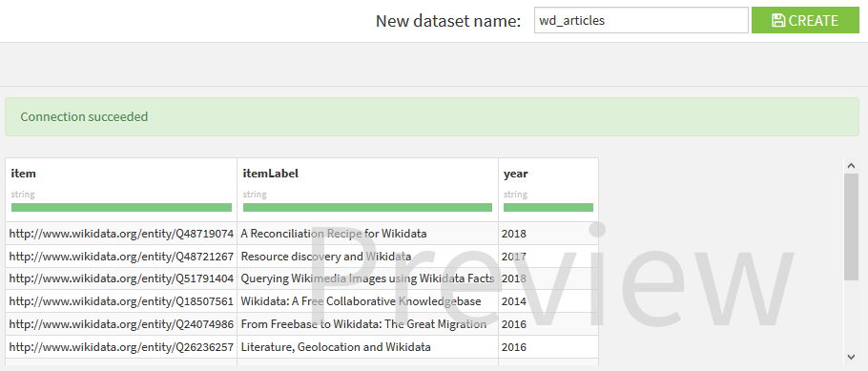
Task: Click 'Literature, Geolocation and Wikidata' cell
Action: point(367,347)
